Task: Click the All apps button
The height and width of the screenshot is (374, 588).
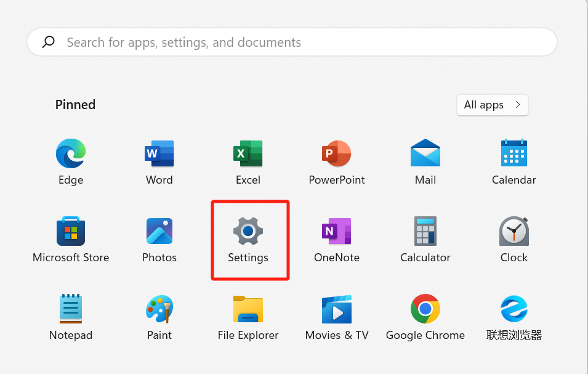Action: (x=492, y=105)
